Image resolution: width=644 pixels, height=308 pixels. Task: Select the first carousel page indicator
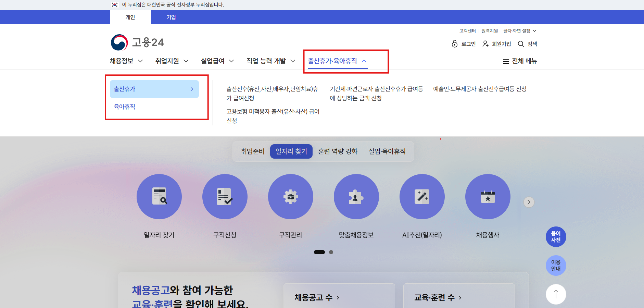319,252
